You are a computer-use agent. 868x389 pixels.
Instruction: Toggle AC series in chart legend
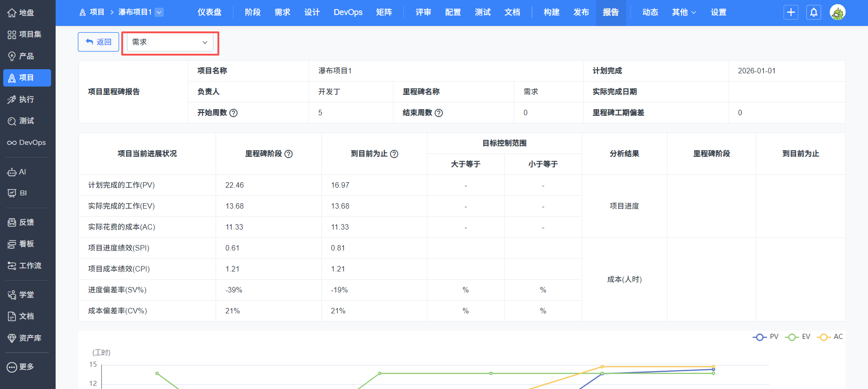click(x=830, y=337)
